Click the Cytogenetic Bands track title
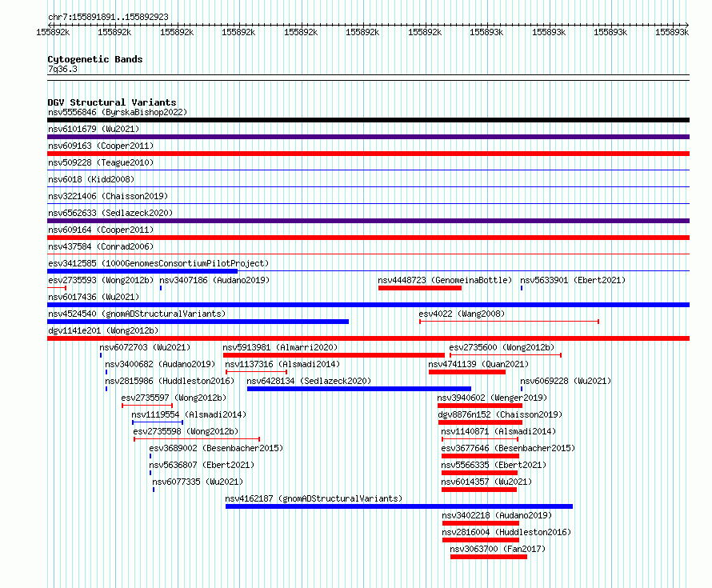 click(x=95, y=59)
